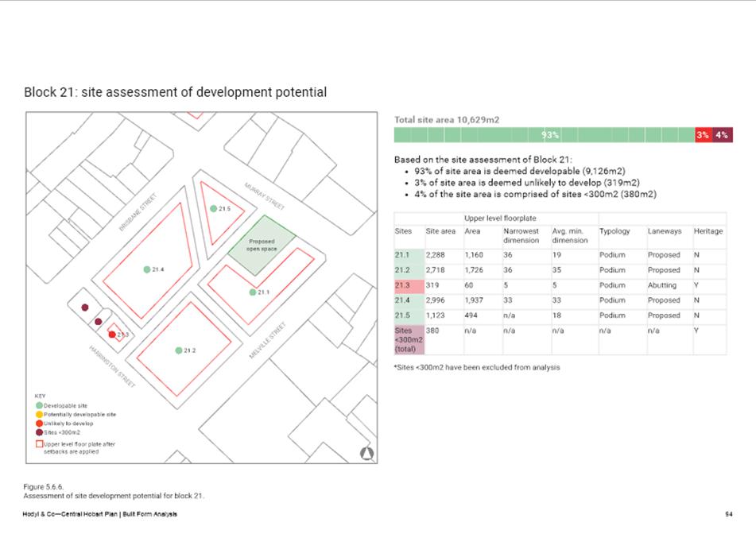The image size is (756, 534).
Task: Click the bullet about area unlikely to develop
Action: (527, 183)
